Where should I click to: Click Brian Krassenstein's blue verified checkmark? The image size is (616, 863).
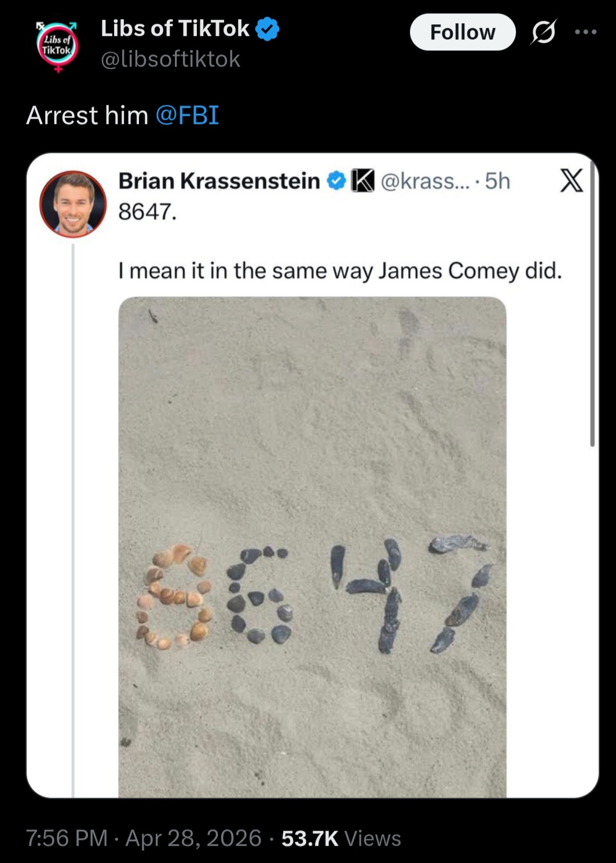[x=336, y=181]
